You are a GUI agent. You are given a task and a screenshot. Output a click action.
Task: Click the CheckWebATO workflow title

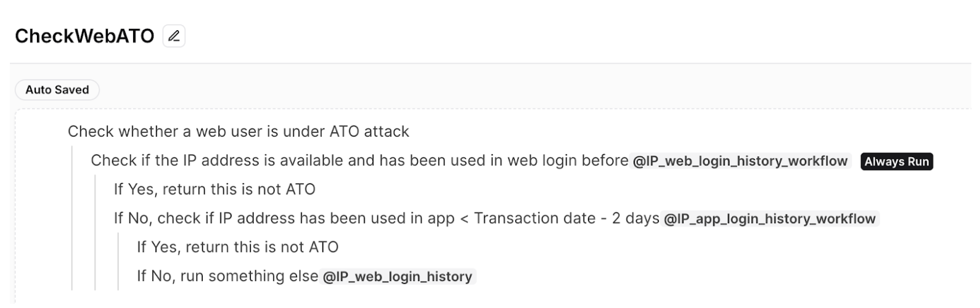84,36
